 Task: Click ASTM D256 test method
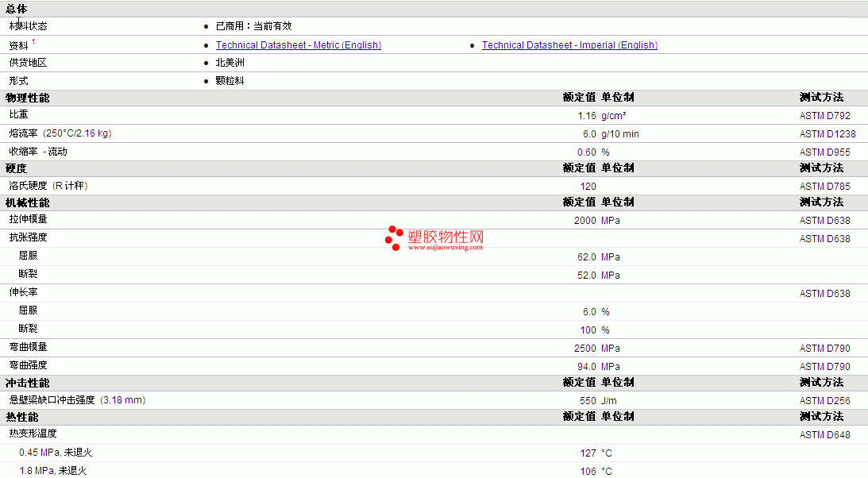pyautogui.click(x=825, y=400)
